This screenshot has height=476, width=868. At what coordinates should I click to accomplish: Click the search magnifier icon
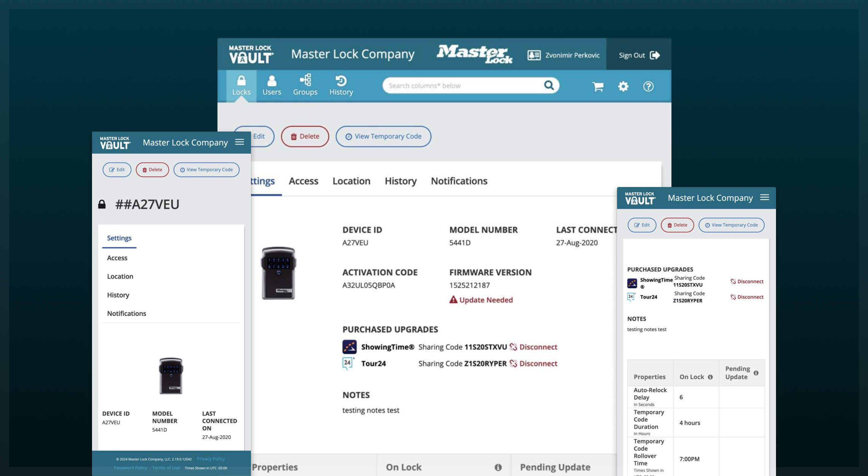[549, 85]
